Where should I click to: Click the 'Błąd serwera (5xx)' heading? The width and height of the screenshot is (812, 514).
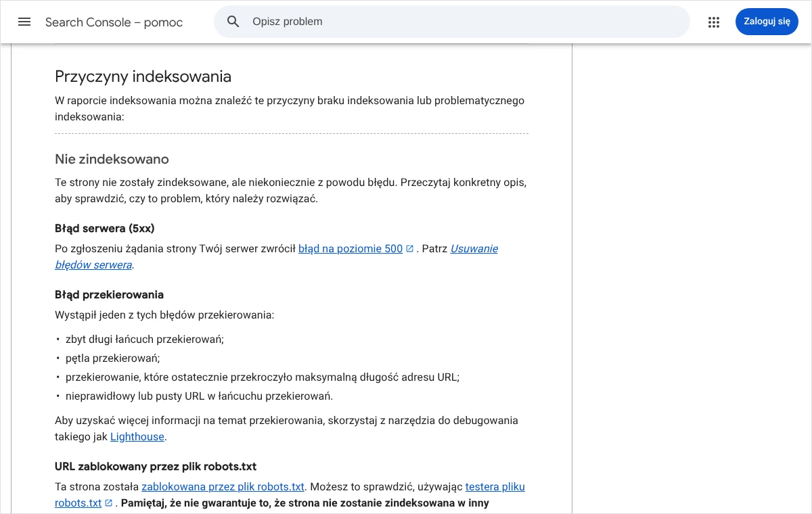105,228
